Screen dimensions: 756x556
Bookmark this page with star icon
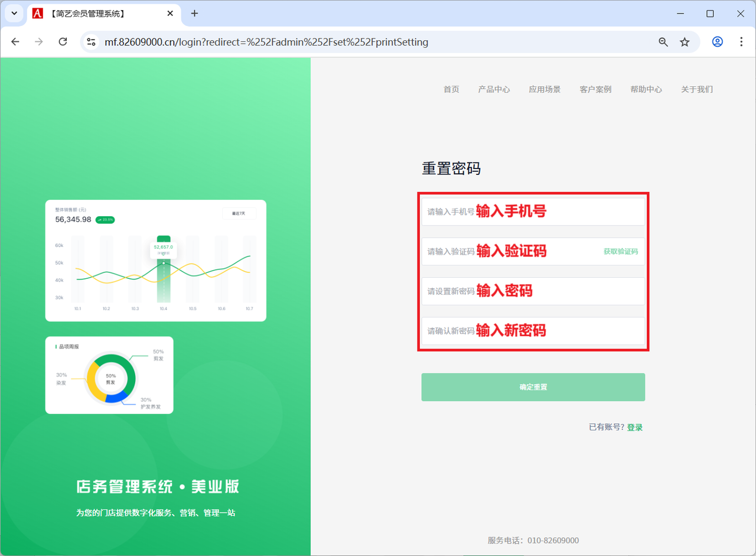pyautogui.click(x=685, y=42)
